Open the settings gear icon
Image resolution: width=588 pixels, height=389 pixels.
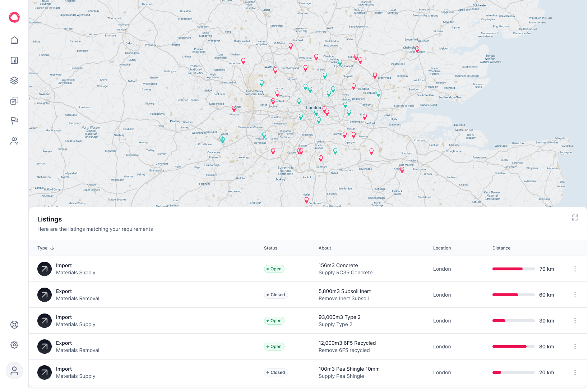click(x=14, y=345)
